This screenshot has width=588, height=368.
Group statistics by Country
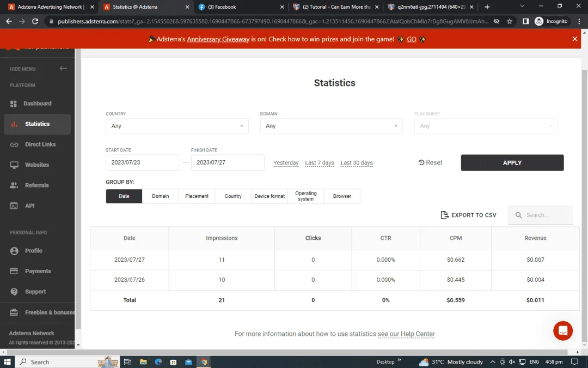233,196
